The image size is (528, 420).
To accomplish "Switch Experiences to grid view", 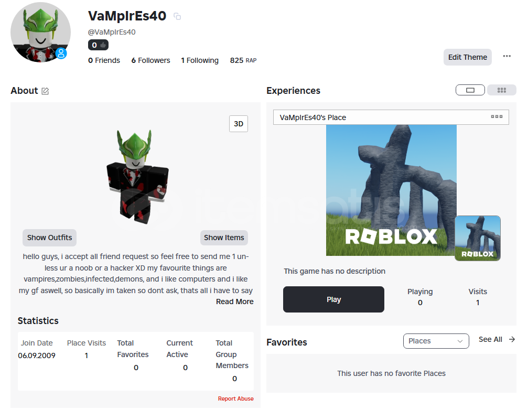I will (x=502, y=90).
